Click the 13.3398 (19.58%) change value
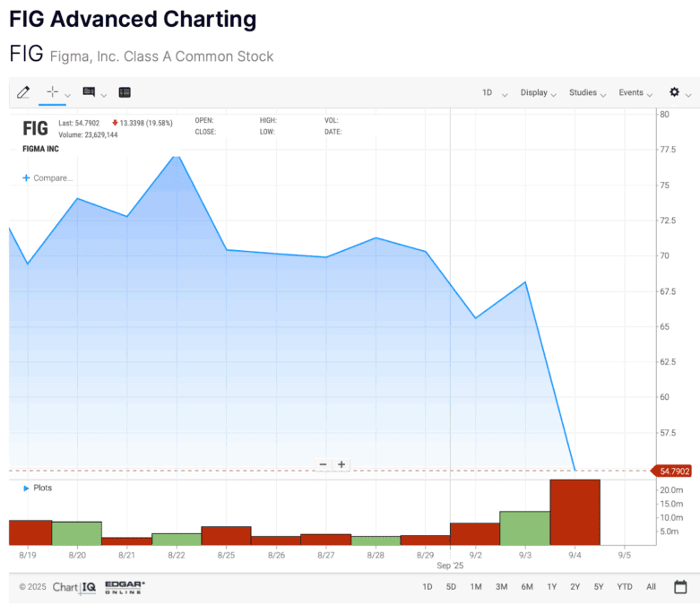 [146, 123]
